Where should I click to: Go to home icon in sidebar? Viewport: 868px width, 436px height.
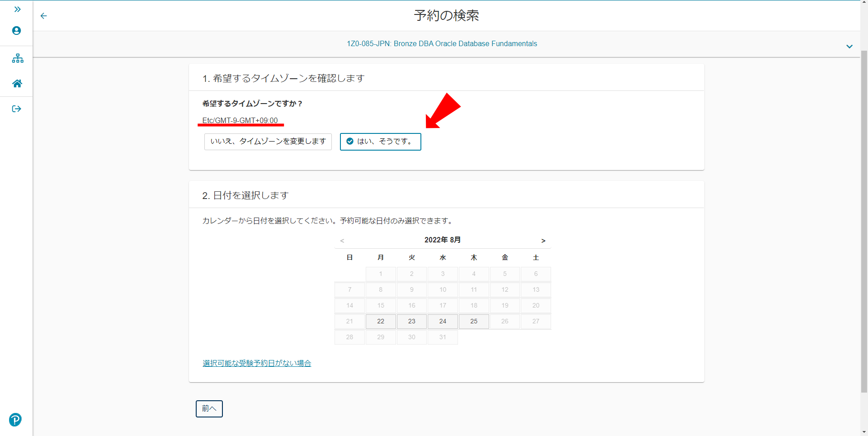pos(17,84)
